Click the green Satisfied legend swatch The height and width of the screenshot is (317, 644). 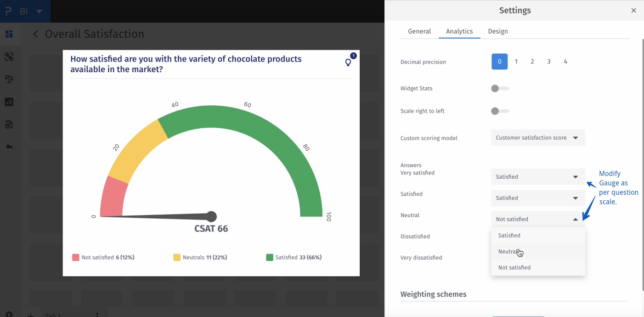click(x=270, y=257)
